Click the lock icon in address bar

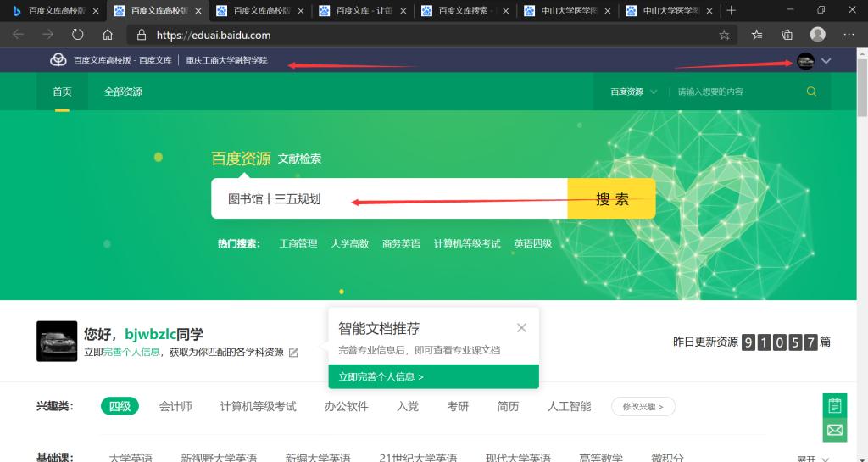(x=142, y=35)
